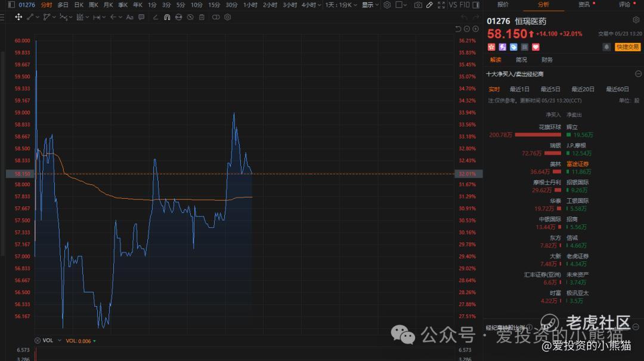Image resolution: width=644 pixels, height=361 pixels.
Task: Toggle drawing lock mode icon
Action: (179, 17)
